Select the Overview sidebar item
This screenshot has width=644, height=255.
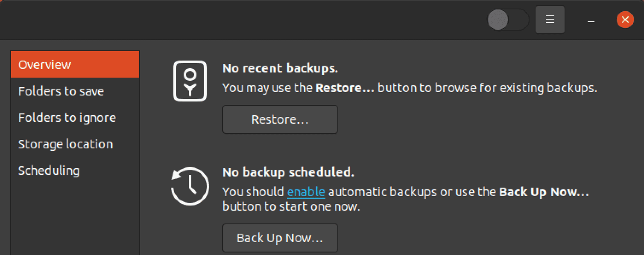(x=75, y=65)
